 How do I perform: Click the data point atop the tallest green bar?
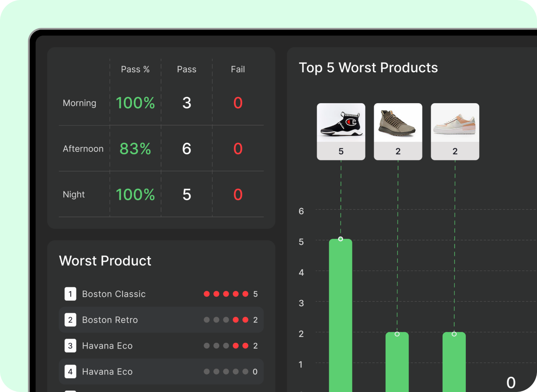pos(340,239)
